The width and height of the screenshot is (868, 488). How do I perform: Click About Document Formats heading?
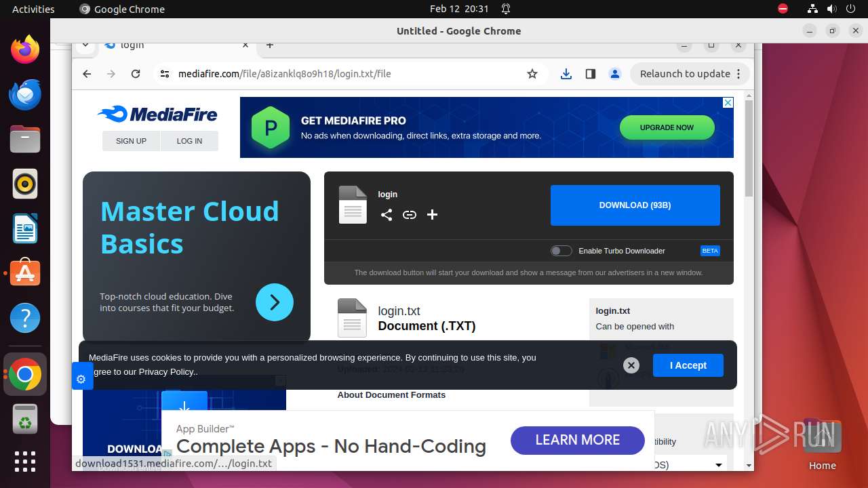[391, 395]
